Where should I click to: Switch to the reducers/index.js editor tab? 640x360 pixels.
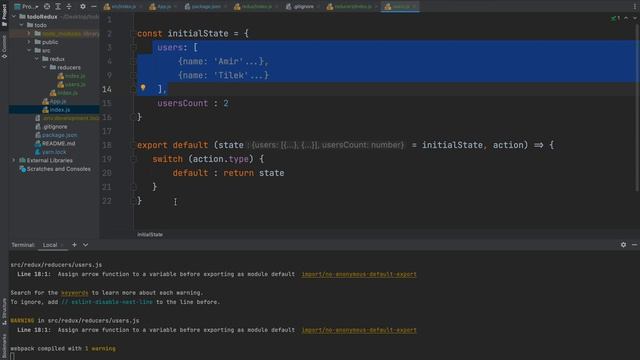pos(352,7)
